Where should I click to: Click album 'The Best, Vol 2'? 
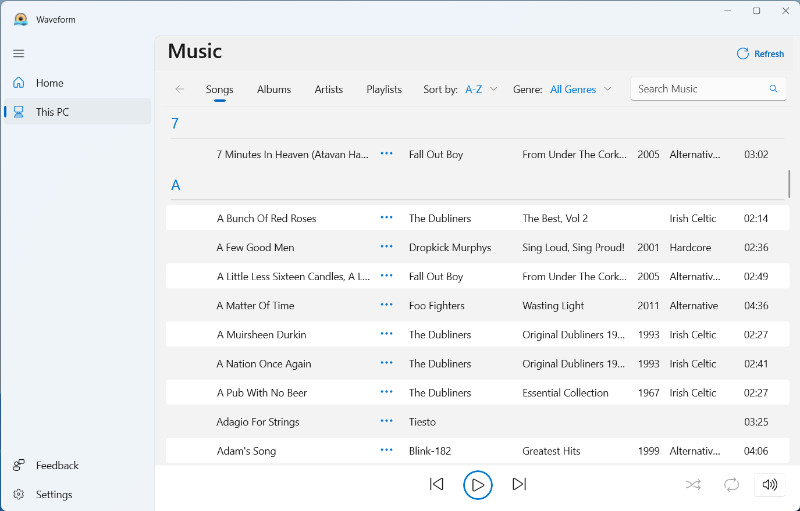click(555, 218)
